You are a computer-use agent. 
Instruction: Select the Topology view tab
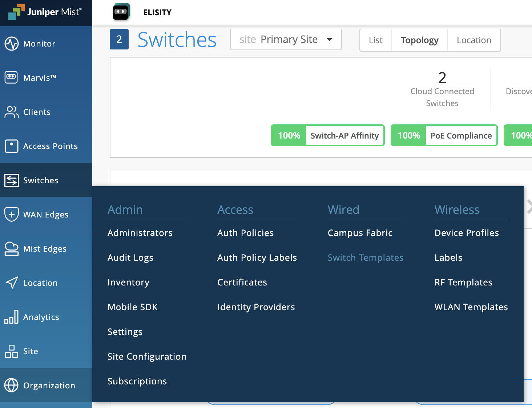click(419, 40)
